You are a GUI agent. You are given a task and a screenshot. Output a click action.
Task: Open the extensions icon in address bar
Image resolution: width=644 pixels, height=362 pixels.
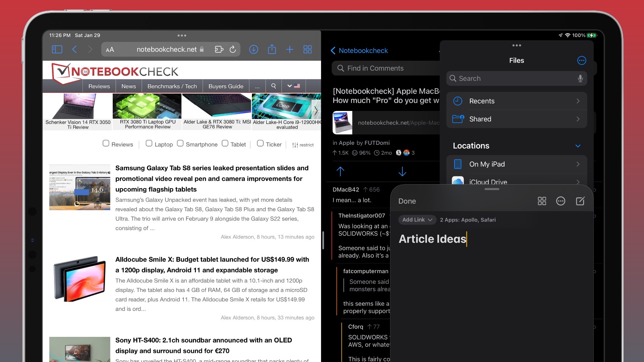coord(219,50)
